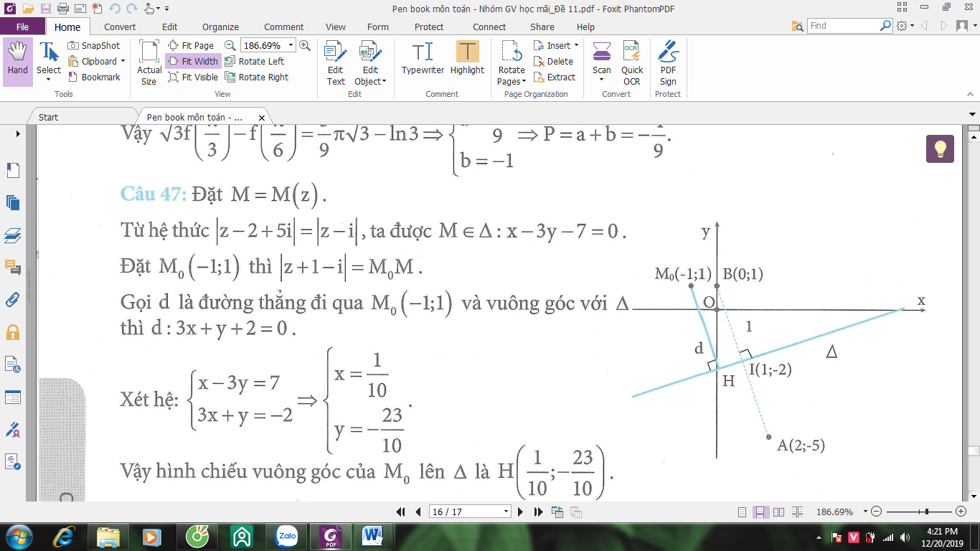Adjust the zoom slider in status bar
Image resolution: width=980 pixels, height=551 pixels.
[928, 512]
